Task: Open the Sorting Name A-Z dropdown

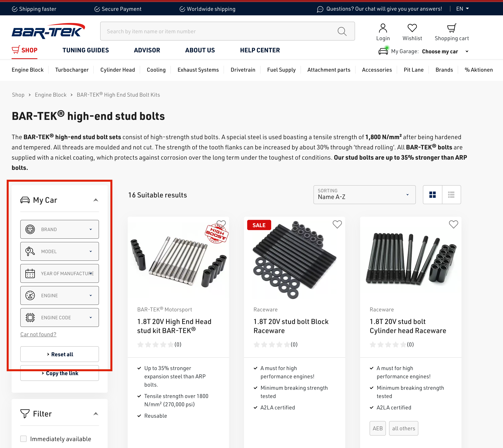Action: [364, 195]
